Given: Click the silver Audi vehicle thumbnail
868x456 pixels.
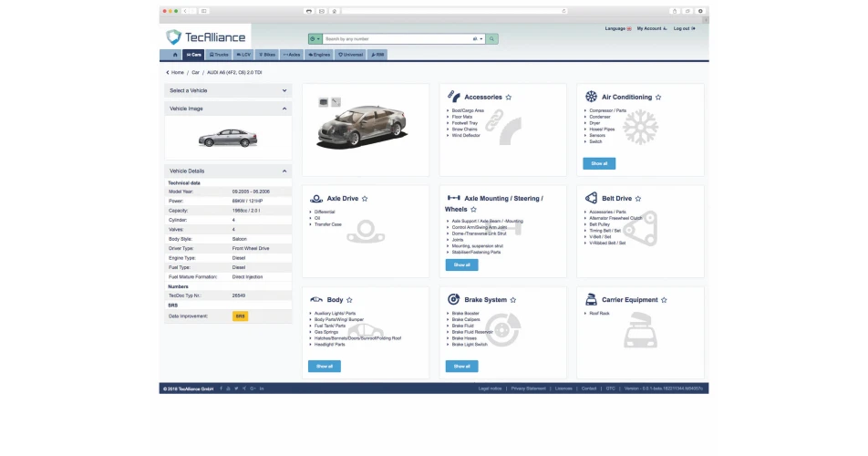Looking at the screenshot, I should pos(228,138).
